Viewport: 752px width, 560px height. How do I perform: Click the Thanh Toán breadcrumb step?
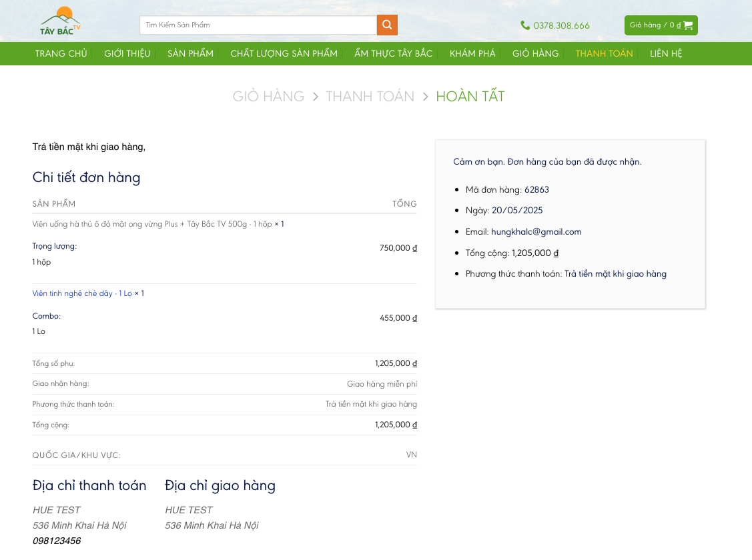pos(370,97)
